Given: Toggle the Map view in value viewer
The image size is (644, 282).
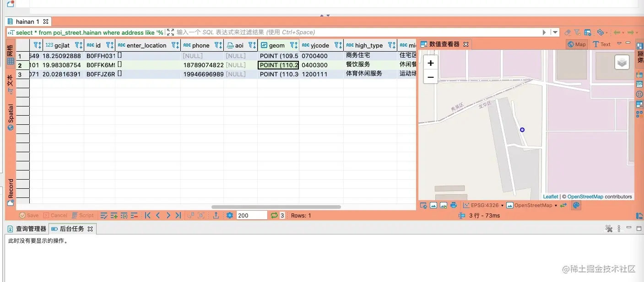Looking at the screenshot, I should click(577, 44).
